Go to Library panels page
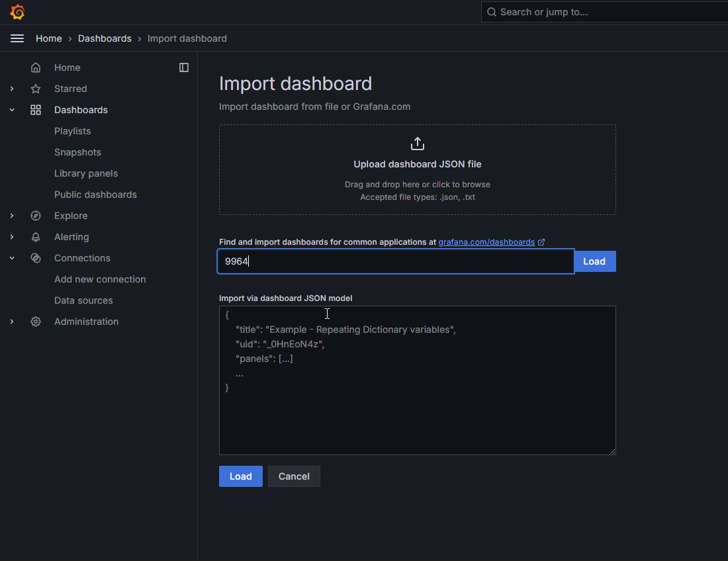This screenshot has height=561, width=728. [x=86, y=173]
